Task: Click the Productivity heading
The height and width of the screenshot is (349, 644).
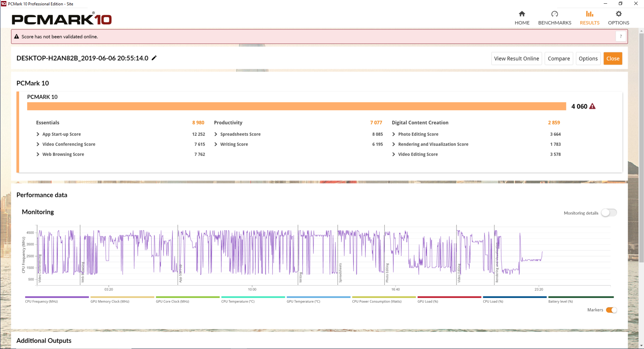Action: tap(228, 123)
